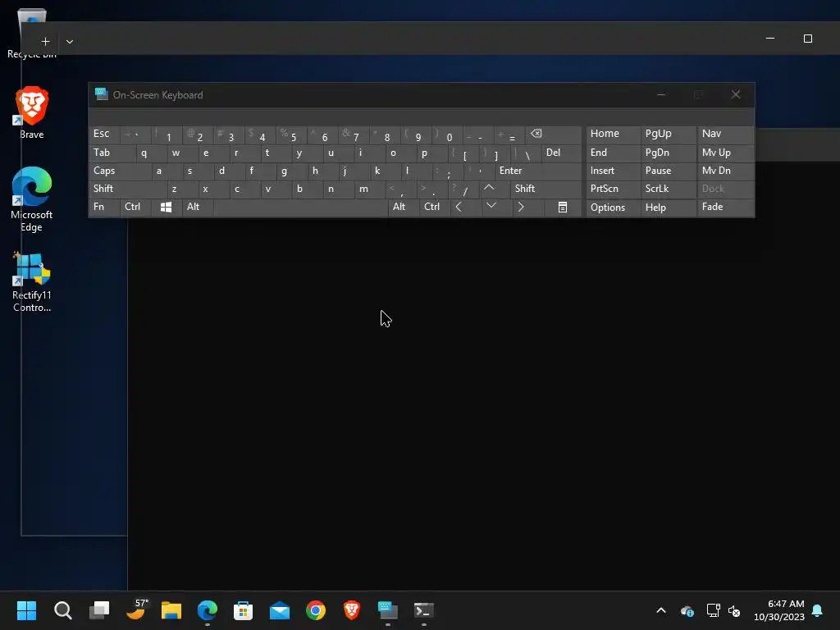Open the clock showing 6:47 AM

point(779,610)
